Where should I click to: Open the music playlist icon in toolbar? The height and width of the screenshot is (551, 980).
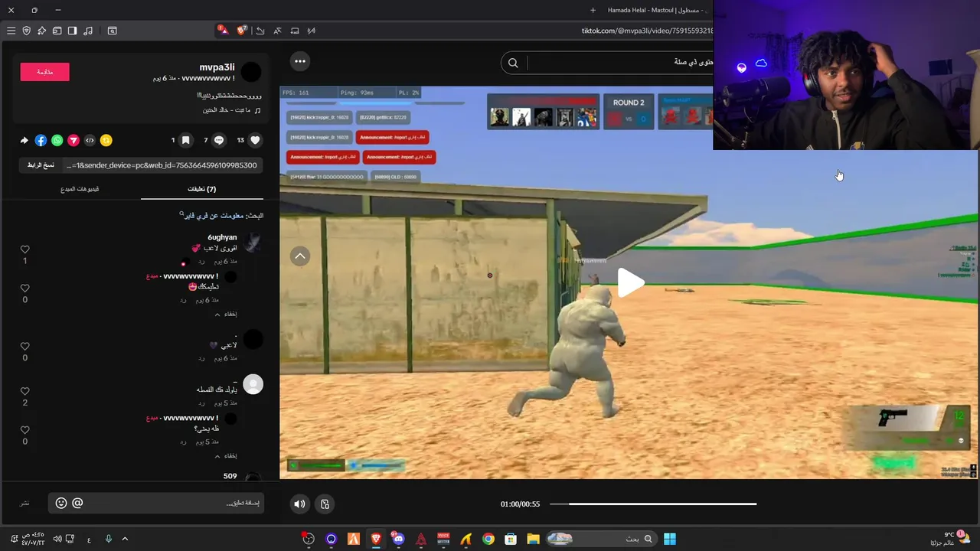tap(88, 31)
